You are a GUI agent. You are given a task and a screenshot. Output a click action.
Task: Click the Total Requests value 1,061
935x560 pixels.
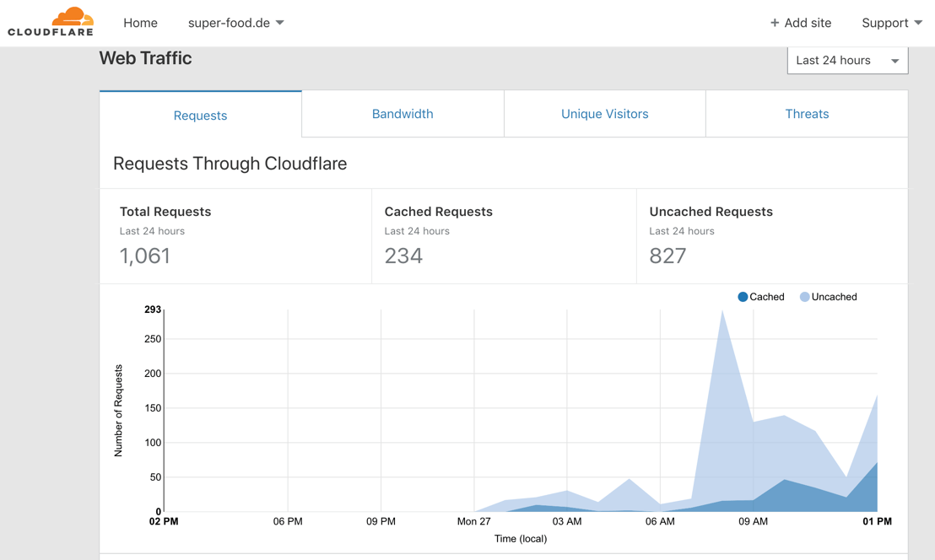point(145,256)
